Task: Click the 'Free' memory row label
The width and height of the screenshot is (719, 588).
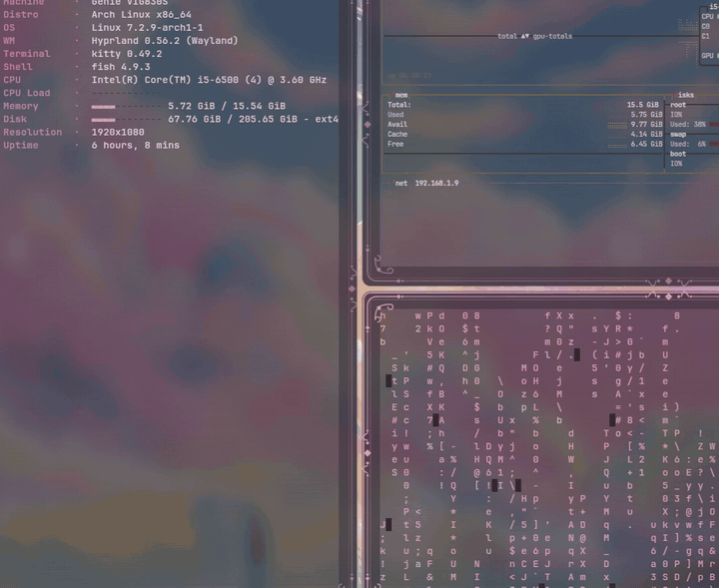Action: pos(395,144)
